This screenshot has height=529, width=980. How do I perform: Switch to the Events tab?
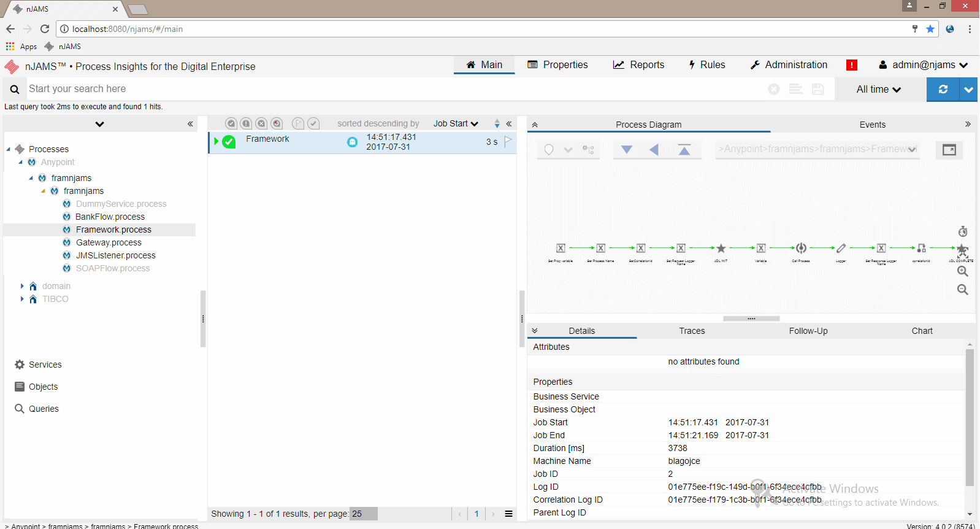click(x=872, y=125)
